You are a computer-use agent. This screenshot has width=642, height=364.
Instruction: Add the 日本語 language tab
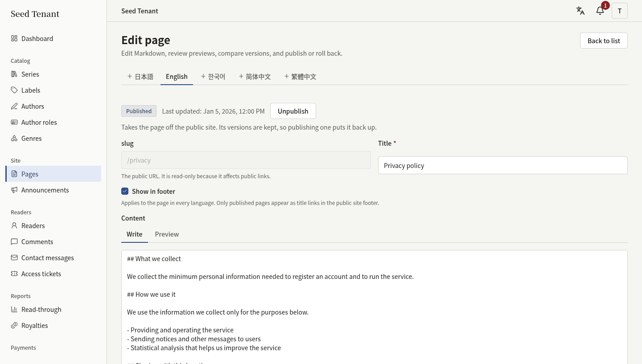140,77
